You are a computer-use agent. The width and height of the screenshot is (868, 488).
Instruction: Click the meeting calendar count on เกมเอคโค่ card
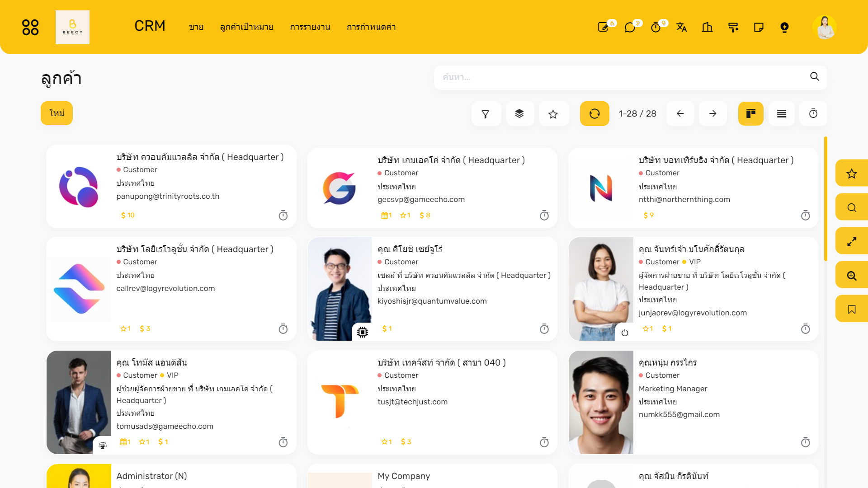coord(387,215)
